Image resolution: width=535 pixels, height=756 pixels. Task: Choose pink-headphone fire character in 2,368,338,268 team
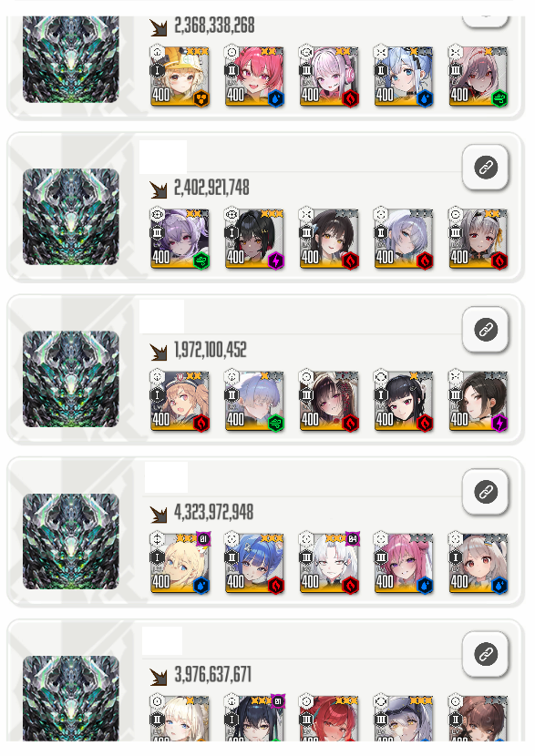coord(328,77)
